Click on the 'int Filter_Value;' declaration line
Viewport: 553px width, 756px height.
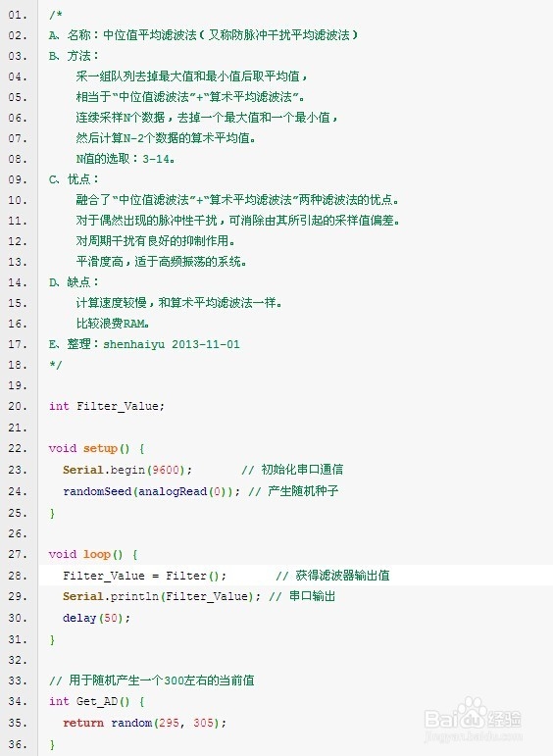coord(107,406)
